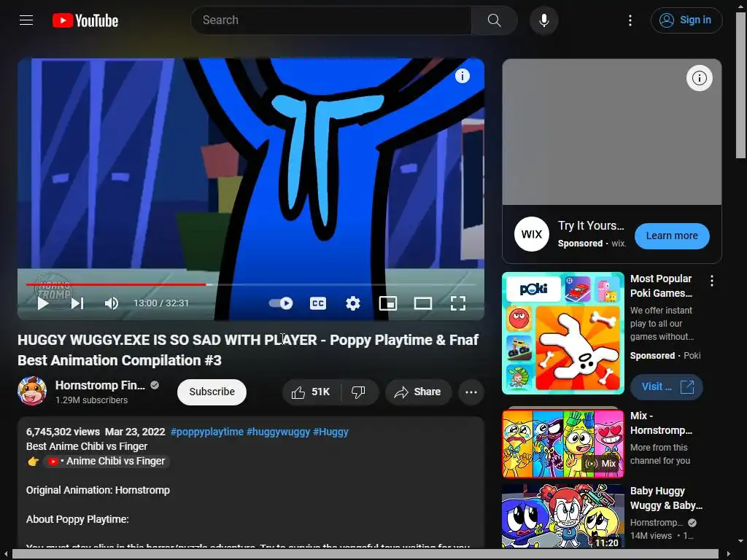Viewport: 747px width, 560px height.
Task: Open more actions ellipsis under video
Action: [471, 392]
